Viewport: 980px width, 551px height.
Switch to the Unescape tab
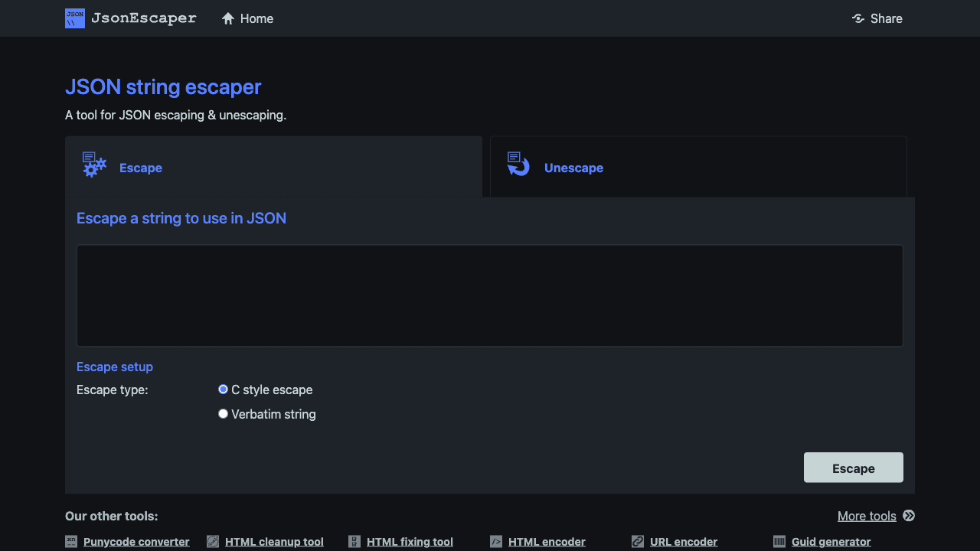[x=573, y=168]
